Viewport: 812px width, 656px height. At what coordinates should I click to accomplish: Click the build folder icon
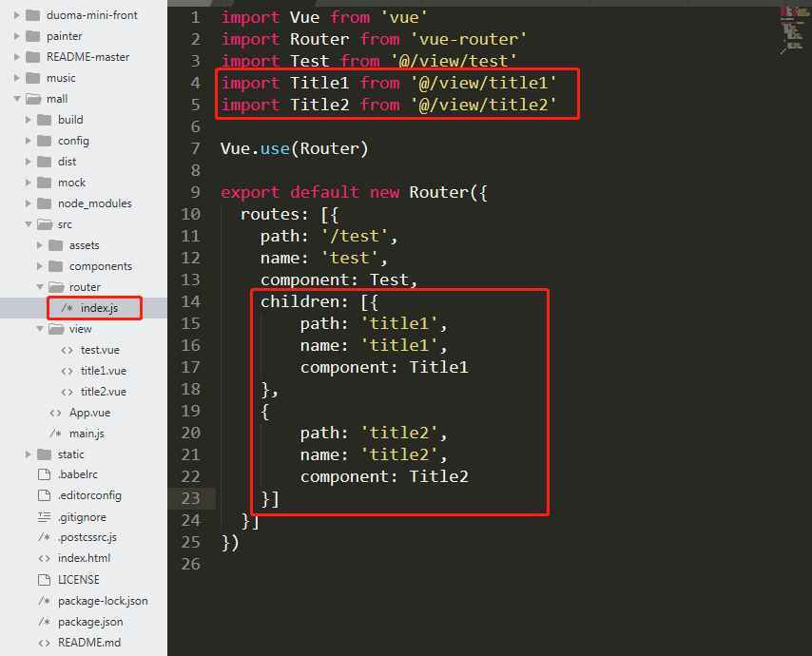click(44, 120)
